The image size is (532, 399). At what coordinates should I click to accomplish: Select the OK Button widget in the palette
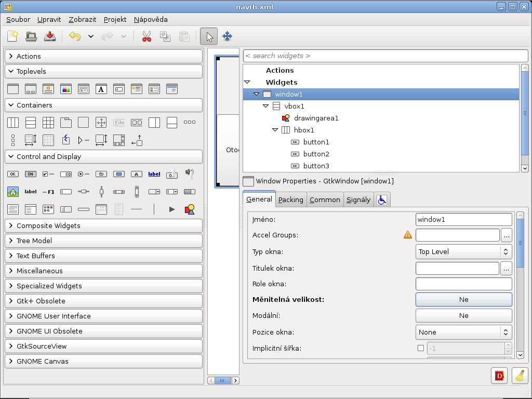(x=13, y=174)
